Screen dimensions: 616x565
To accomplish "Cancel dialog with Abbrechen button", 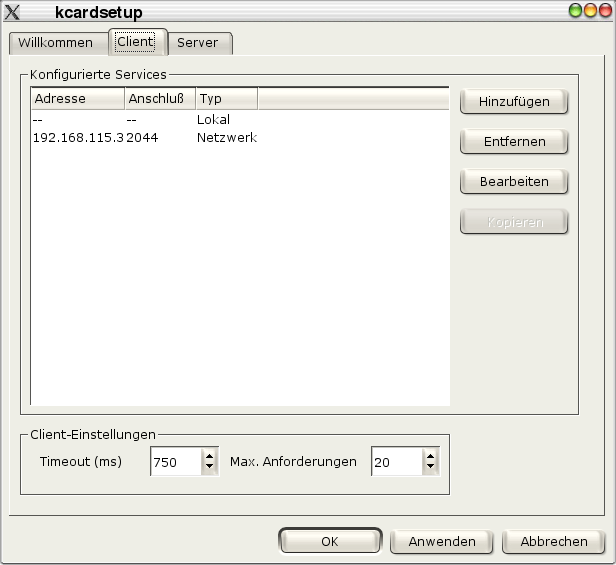I will pos(554,541).
